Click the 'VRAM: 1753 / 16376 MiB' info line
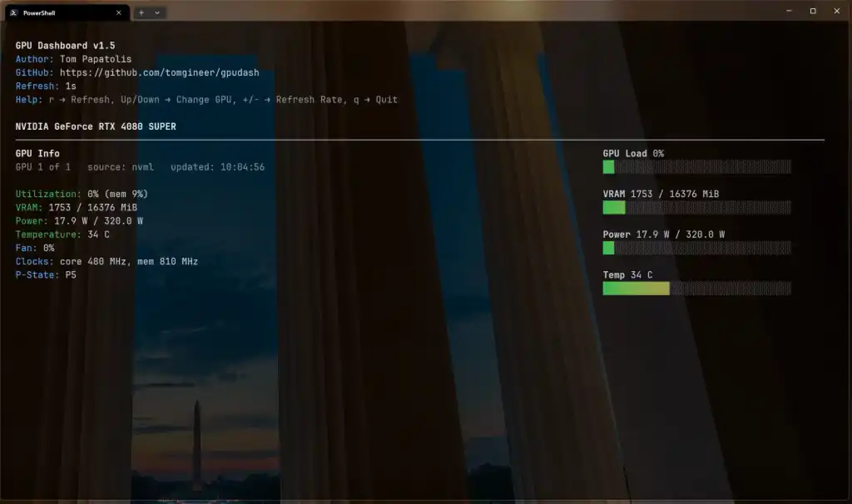Image resolution: width=852 pixels, height=504 pixels. tap(76, 208)
